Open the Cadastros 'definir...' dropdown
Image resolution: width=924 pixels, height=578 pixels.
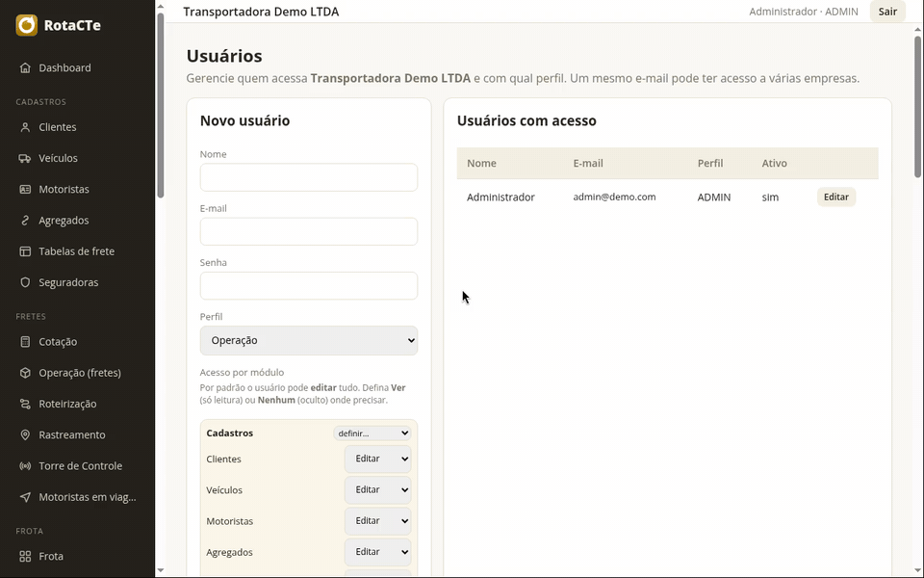(372, 433)
